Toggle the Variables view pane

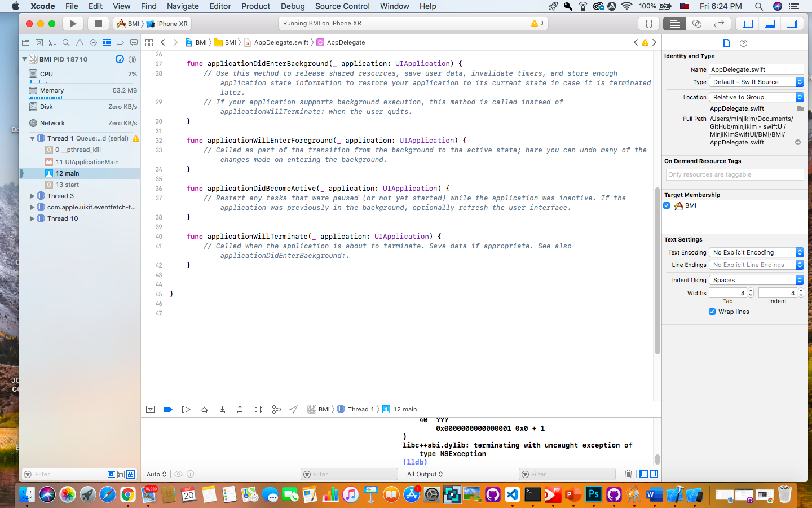[x=643, y=474]
